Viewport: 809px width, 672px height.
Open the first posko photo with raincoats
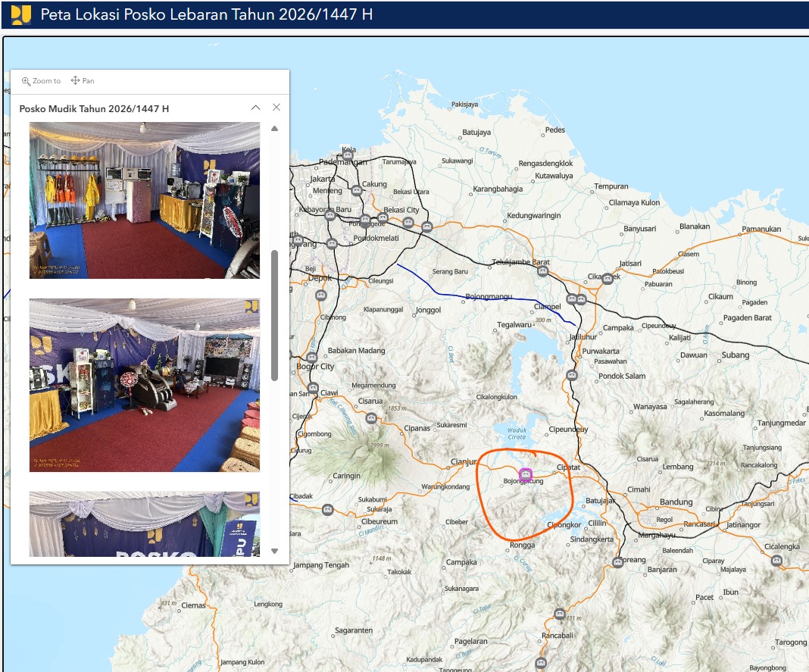coord(145,200)
